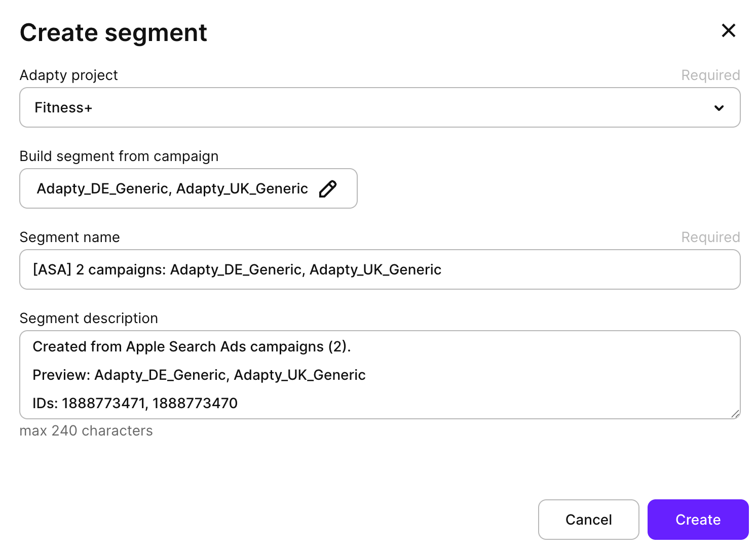Grab the description textarea resize handle
This screenshot has width=756, height=553.
point(735,414)
